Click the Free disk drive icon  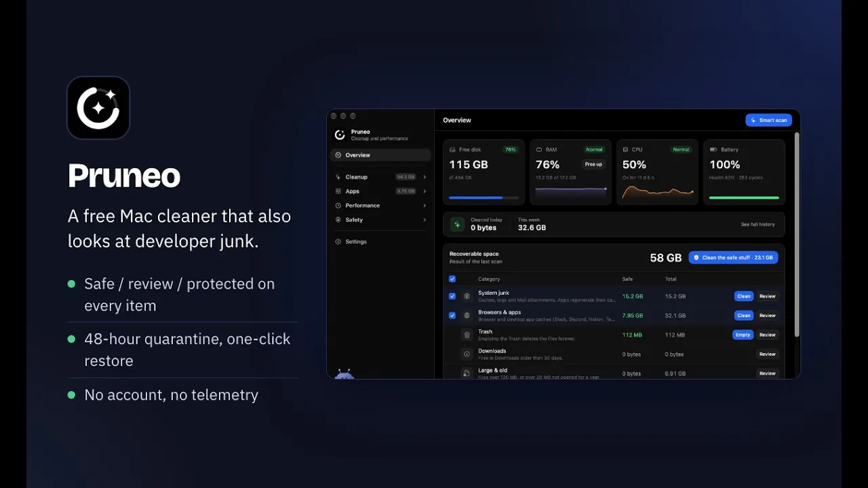(x=452, y=150)
